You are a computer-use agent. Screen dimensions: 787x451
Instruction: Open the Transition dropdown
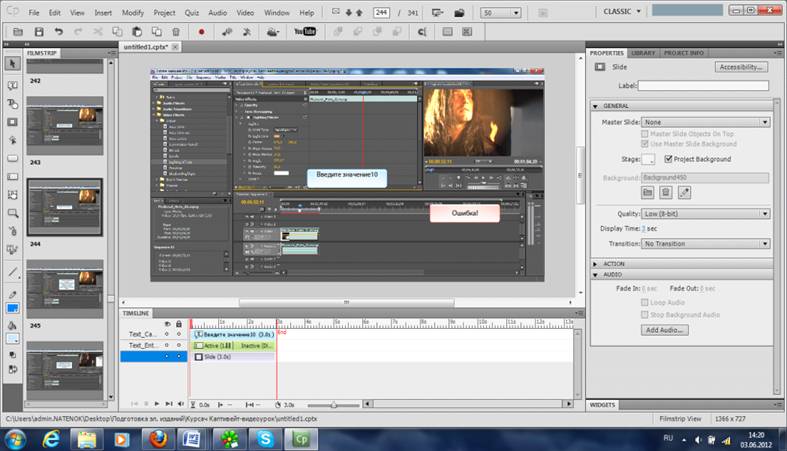coord(705,243)
